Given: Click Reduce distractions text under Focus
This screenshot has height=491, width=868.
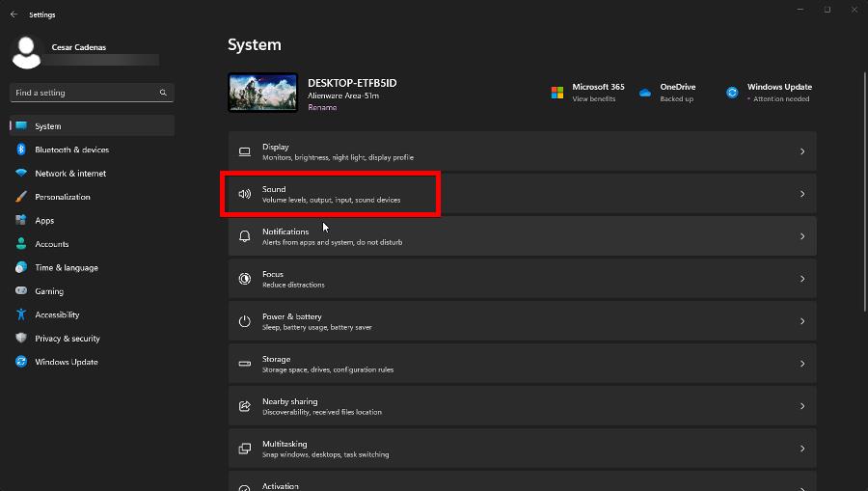Looking at the screenshot, I should click(x=293, y=285).
